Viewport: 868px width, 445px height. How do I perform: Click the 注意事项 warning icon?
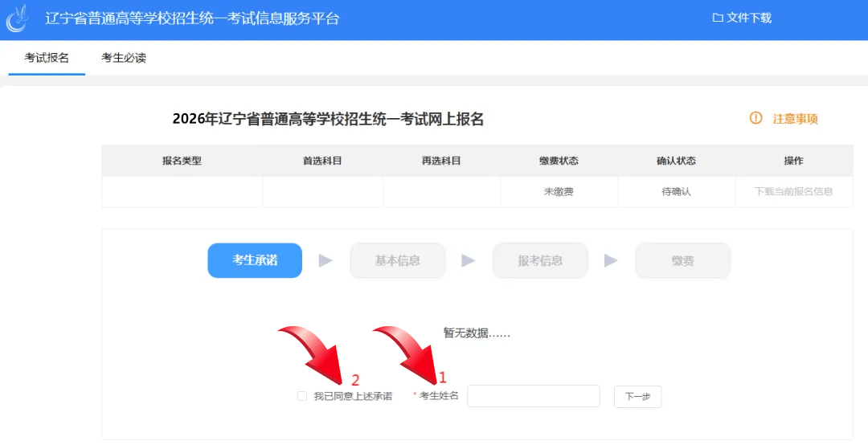coord(755,118)
